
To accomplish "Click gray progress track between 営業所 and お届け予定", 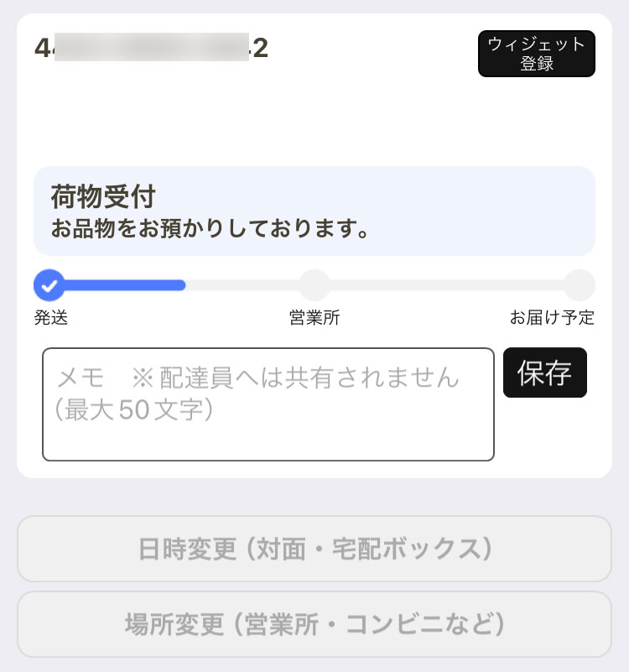I will coord(447,285).
